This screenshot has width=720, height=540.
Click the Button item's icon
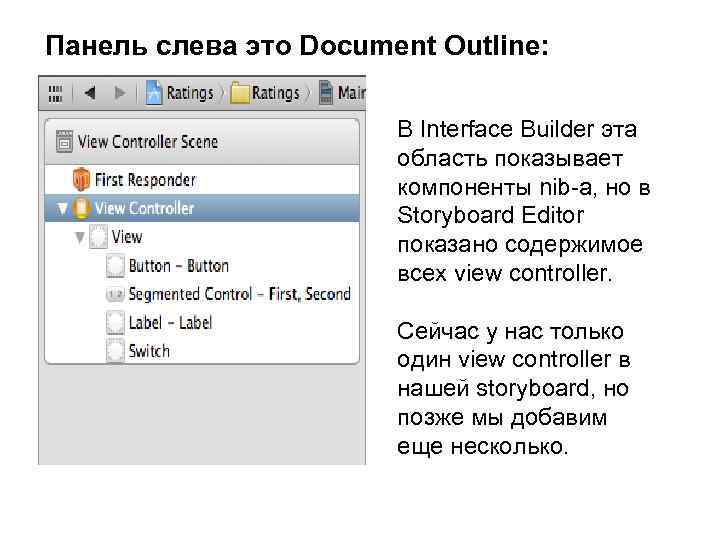click(x=115, y=266)
